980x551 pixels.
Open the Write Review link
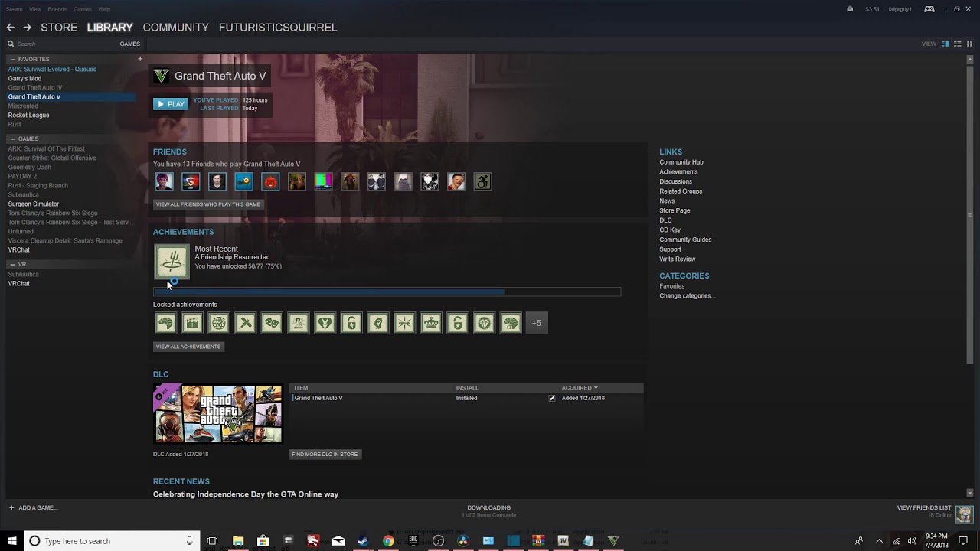(678, 259)
